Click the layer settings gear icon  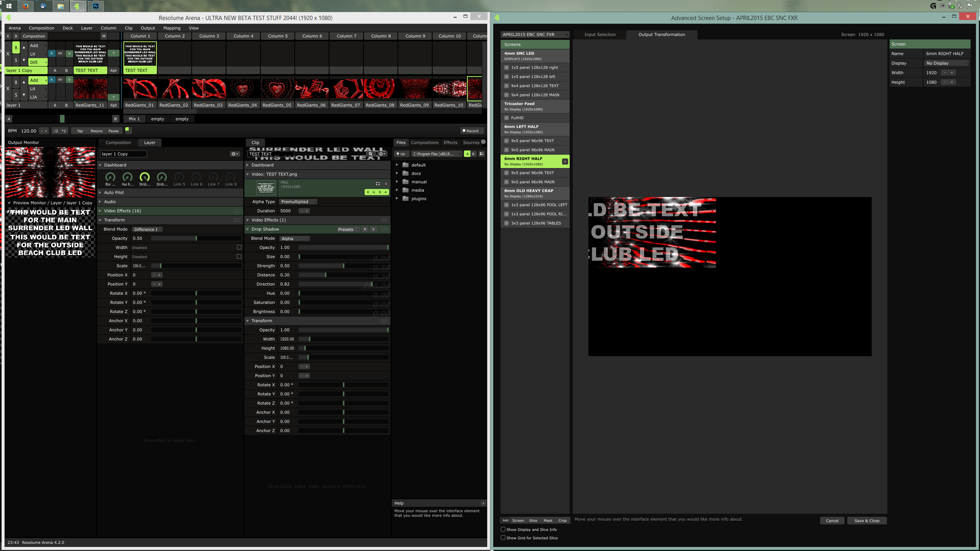click(234, 154)
